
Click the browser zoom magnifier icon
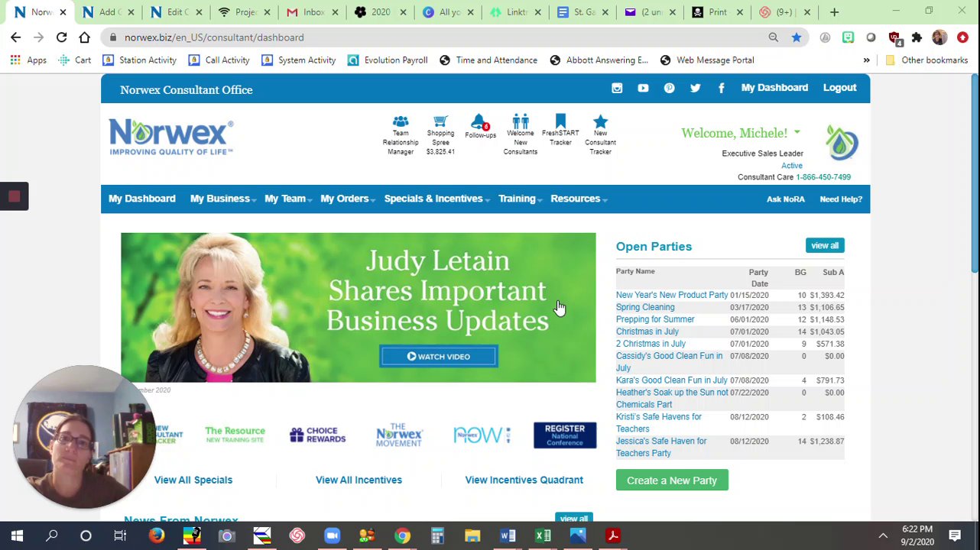(774, 37)
